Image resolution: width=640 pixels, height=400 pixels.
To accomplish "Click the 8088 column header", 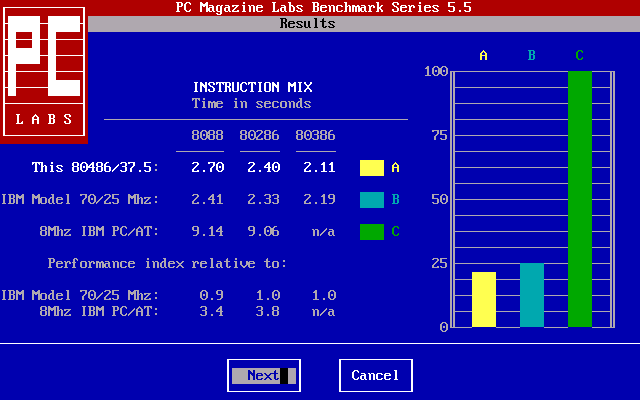I will [208, 135].
